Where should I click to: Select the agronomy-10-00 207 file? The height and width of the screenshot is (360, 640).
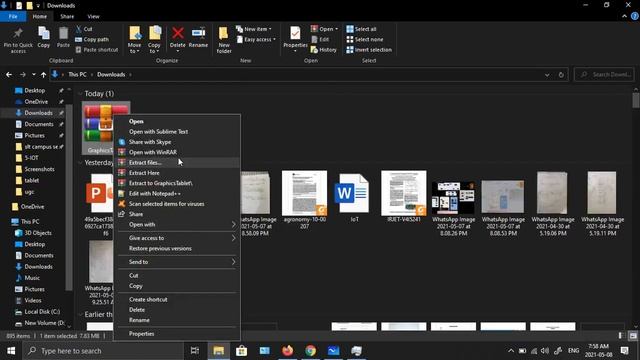(304, 200)
